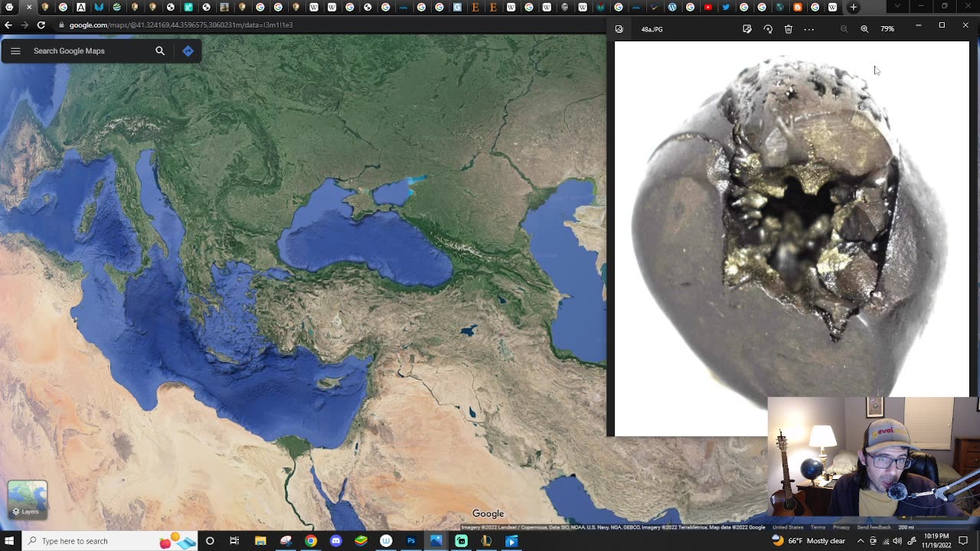Open the Layers map thumbnail
This screenshot has width=980, height=551.
pos(27,500)
